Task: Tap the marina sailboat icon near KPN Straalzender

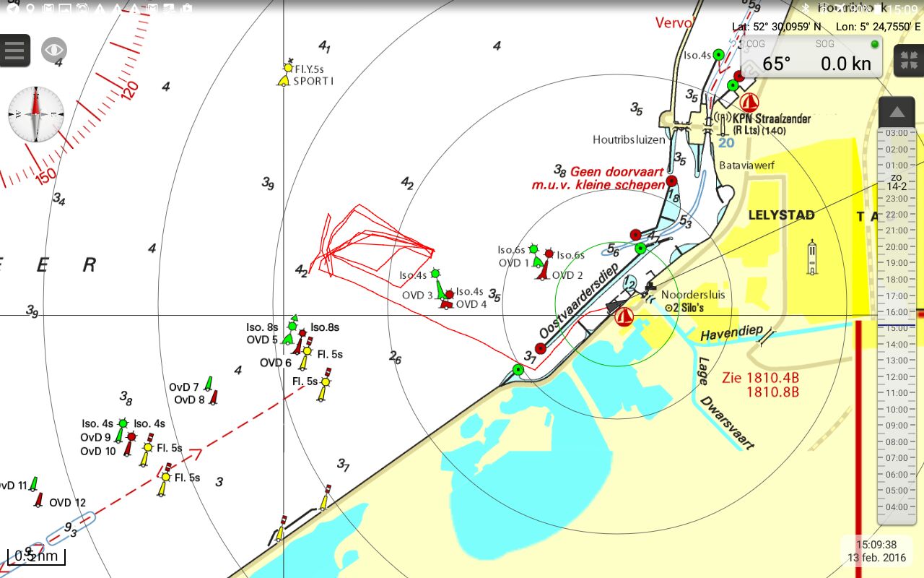Action: click(x=749, y=103)
